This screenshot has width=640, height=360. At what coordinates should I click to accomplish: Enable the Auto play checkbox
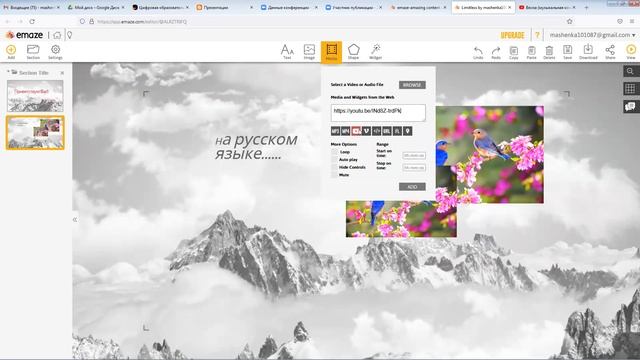tap(334, 160)
